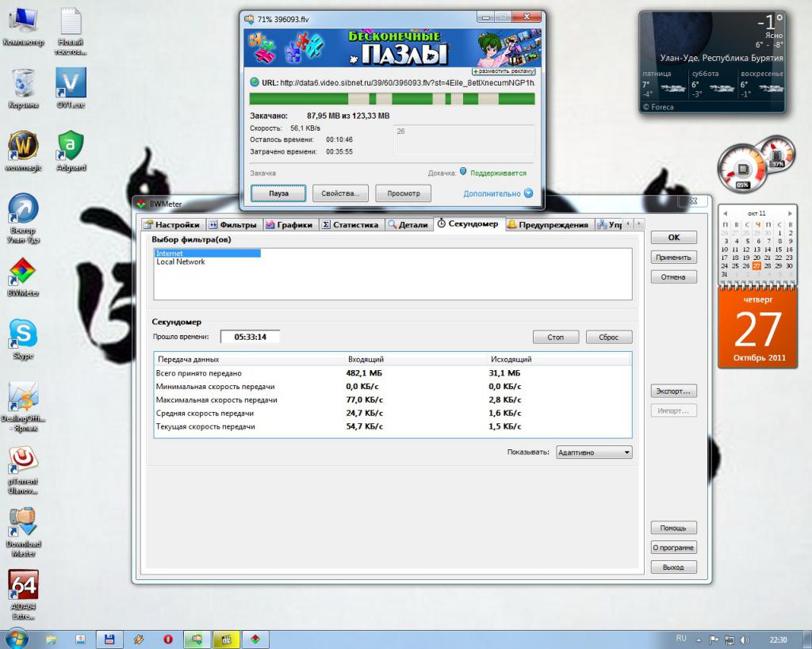Screen dimensions: 812x649
Task: Click the Opera icon in the taskbar
Action: coord(168,639)
